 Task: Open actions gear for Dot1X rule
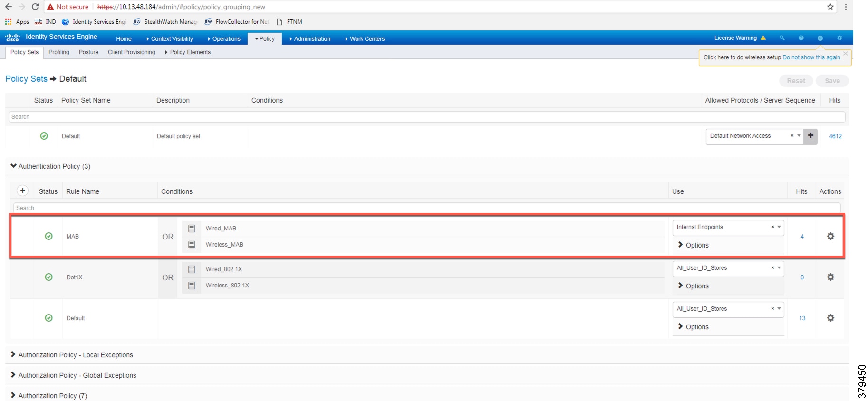[830, 277]
